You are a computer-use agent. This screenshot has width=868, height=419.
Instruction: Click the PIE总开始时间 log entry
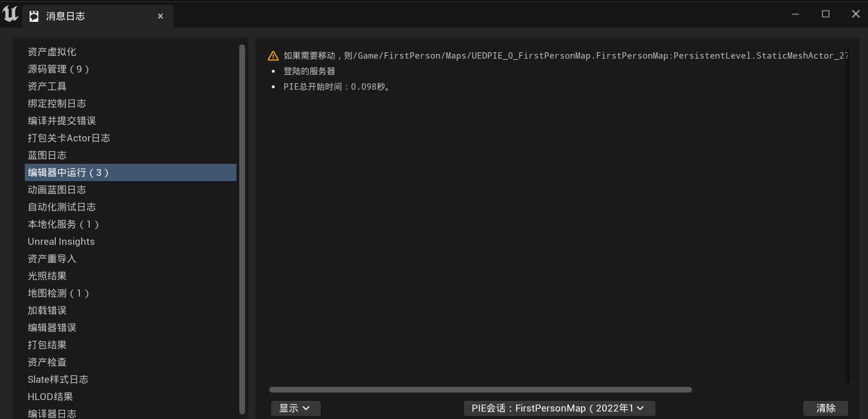coord(338,87)
